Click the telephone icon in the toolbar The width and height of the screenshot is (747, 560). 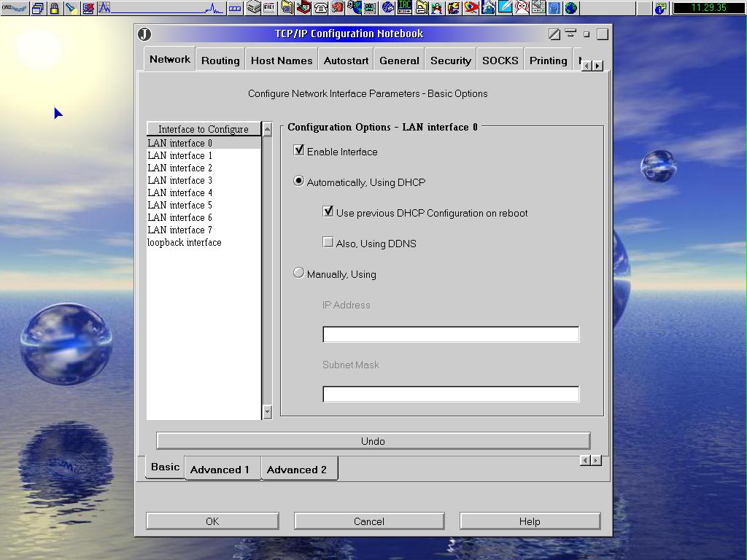point(320,9)
